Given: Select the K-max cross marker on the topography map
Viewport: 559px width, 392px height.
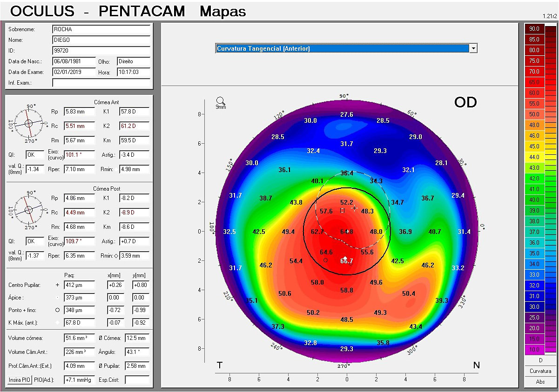Looking at the screenshot, I should coord(354,208).
